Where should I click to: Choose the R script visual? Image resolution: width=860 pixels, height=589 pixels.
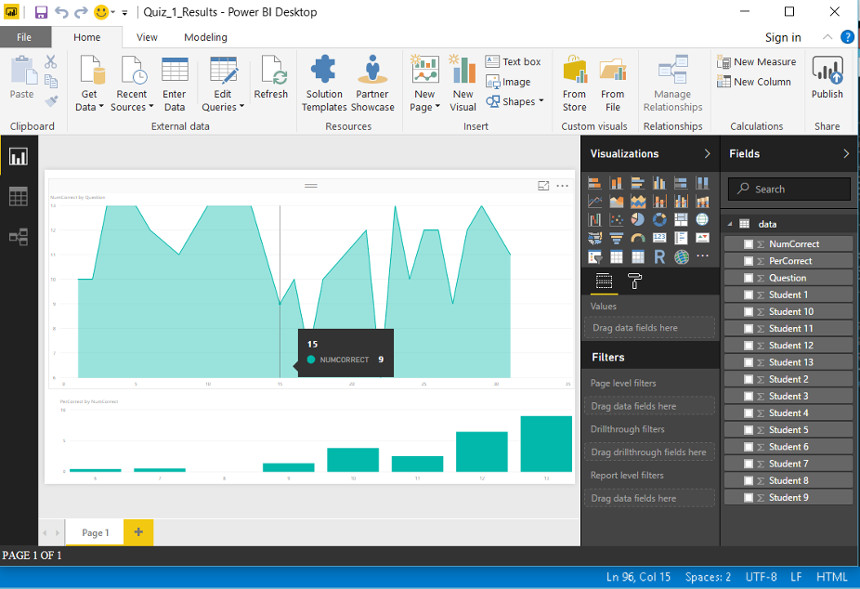click(659, 257)
